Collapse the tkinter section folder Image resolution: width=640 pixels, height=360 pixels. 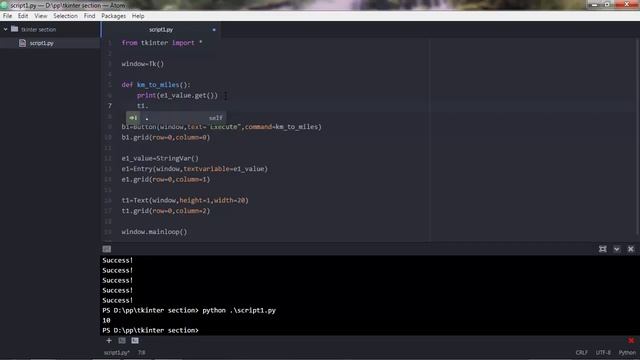(x=5, y=29)
